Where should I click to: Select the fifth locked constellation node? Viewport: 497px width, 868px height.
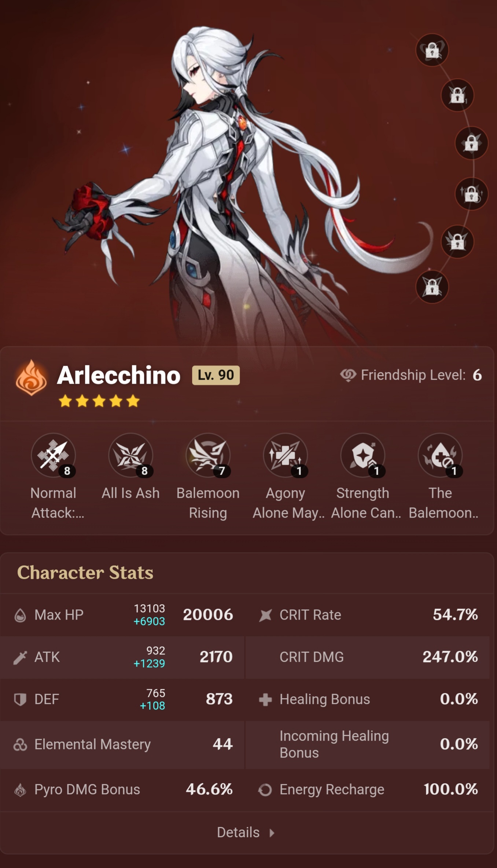[457, 241]
